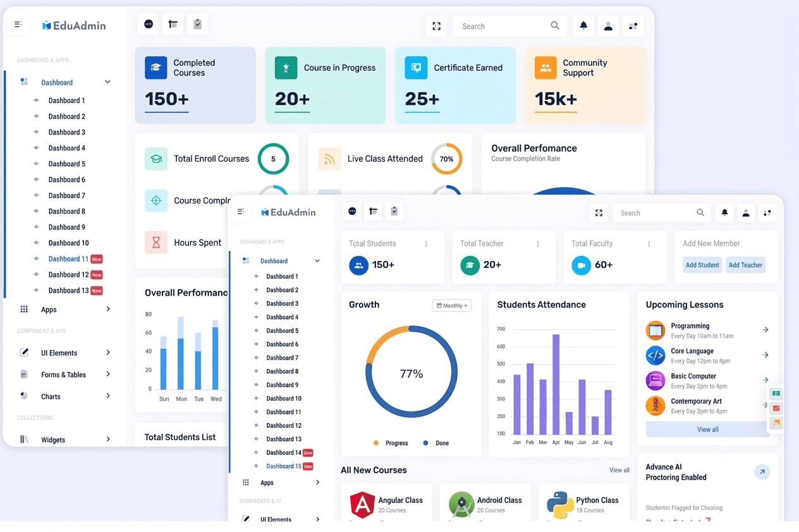Open the Core Language lesson arrow
799x532 pixels.
[x=765, y=355]
